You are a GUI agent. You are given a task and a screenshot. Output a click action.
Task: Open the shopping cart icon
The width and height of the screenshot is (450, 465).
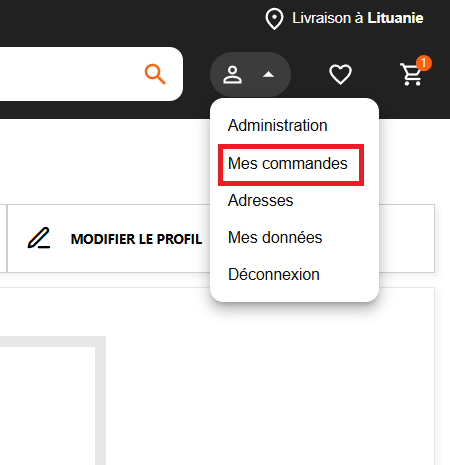pos(411,75)
